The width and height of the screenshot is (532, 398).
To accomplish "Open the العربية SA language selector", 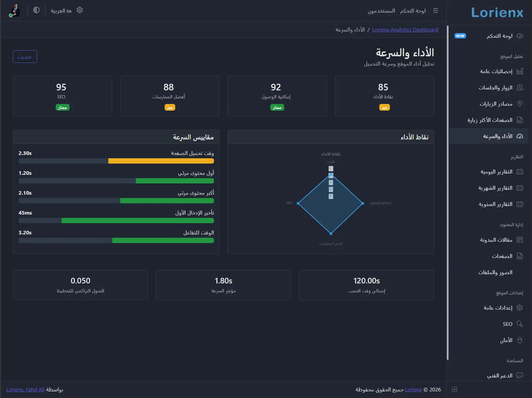I will click(61, 11).
